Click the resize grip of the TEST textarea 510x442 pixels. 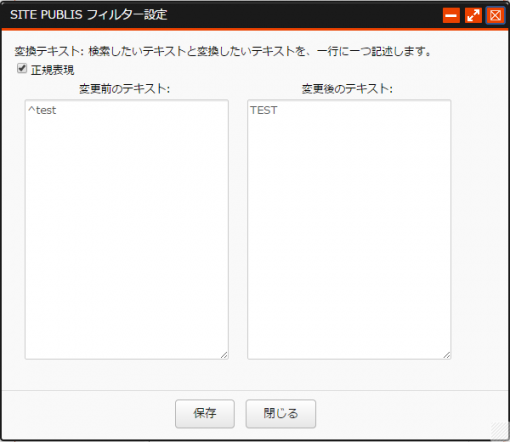(x=447, y=355)
